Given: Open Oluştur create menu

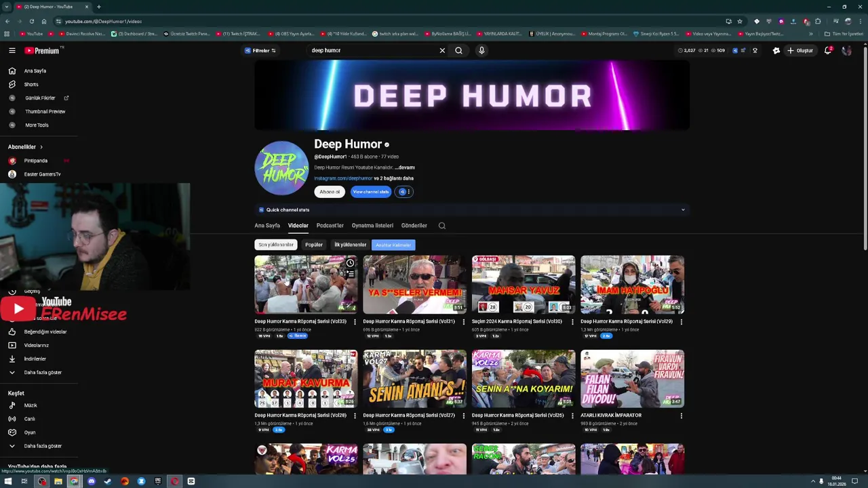Looking at the screenshot, I should 800,50.
